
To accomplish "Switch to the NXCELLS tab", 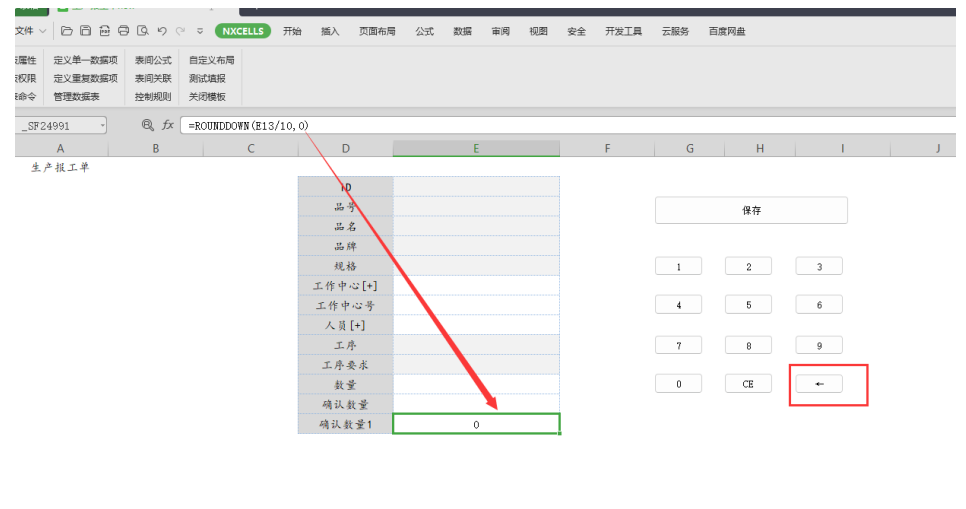I will [x=243, y=31].
